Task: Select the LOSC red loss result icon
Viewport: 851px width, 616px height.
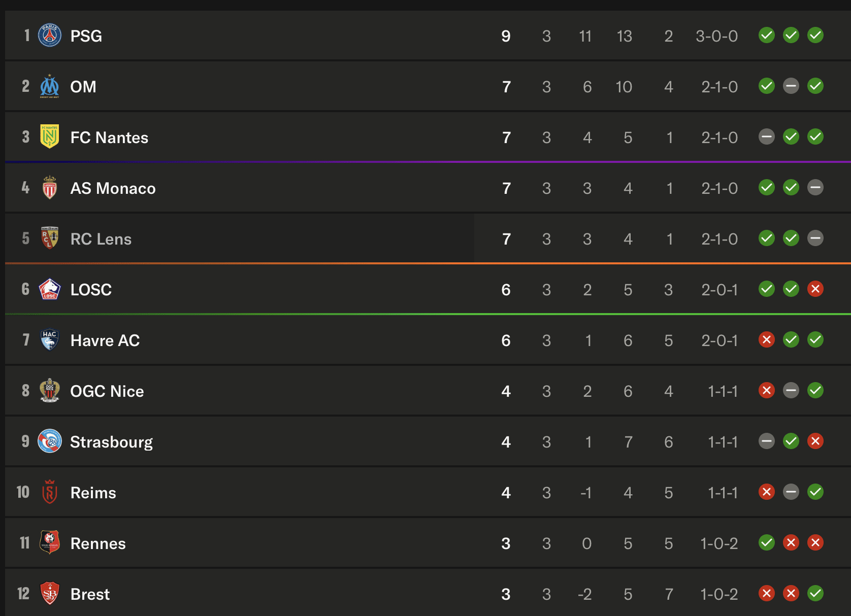Action: pyautogui.click(x=815, y=289)
